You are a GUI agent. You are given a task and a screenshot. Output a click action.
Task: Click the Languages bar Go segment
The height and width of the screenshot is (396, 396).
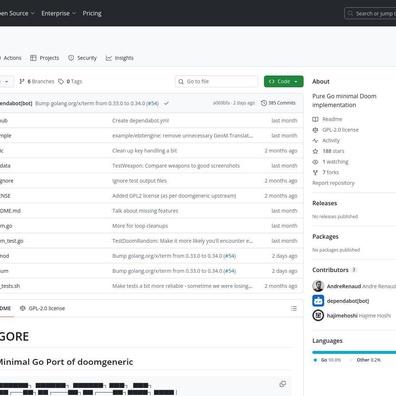[354, 352]
